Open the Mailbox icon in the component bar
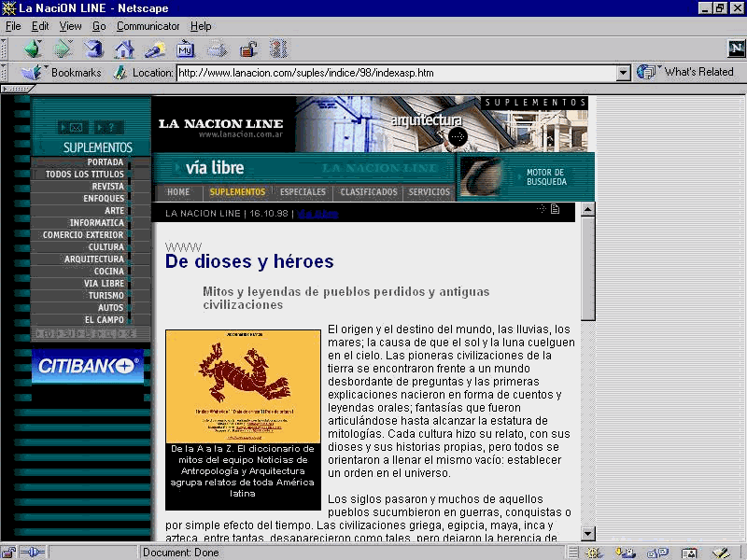This screenshot has height=560, width=747. (626, 553)
